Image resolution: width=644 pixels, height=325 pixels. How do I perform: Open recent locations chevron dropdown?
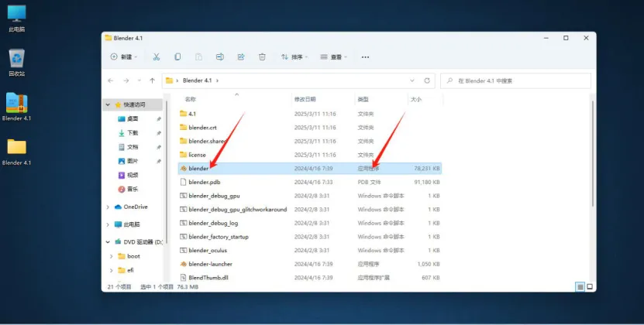coord(139,80)
